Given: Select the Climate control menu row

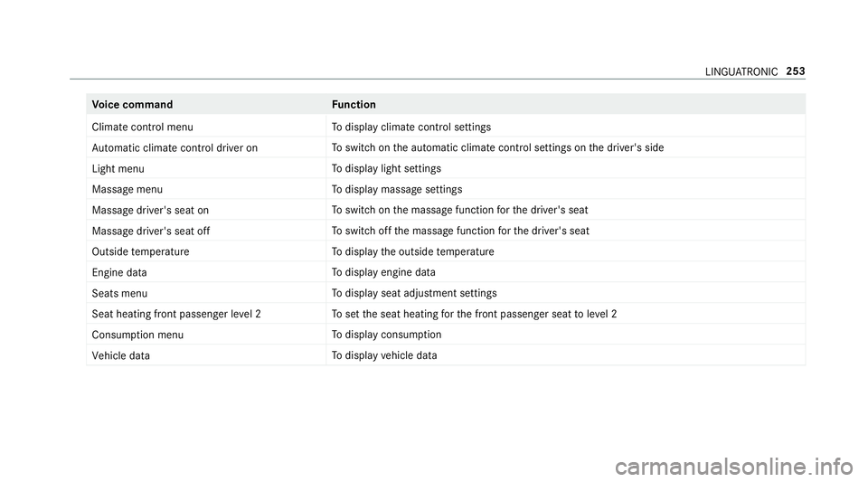Looking at the screenshot, I should [x=446, y=127].
